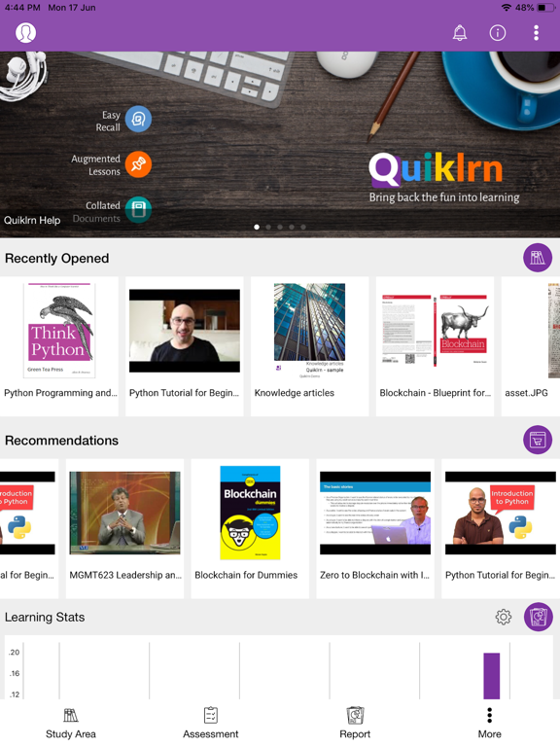The image size is (560, 747).
Task: Select the third banner carousel dot
Action: click(280, 228)
